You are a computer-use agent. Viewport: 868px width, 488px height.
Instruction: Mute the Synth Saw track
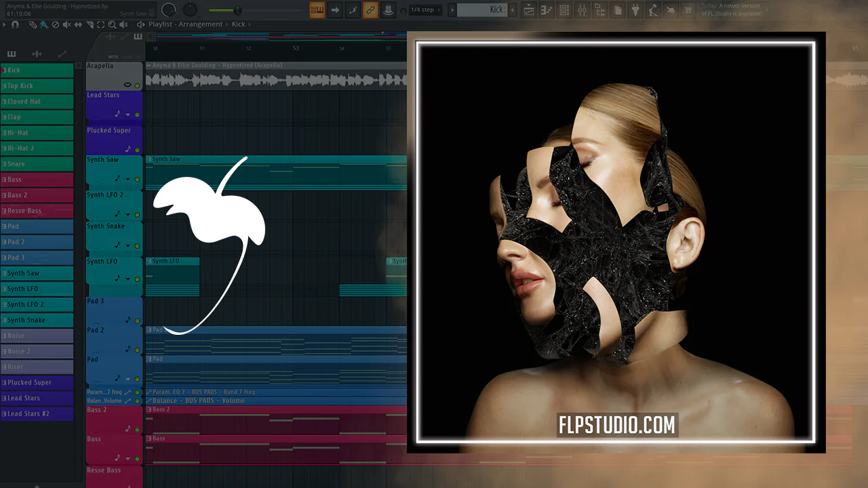(138, 180)
